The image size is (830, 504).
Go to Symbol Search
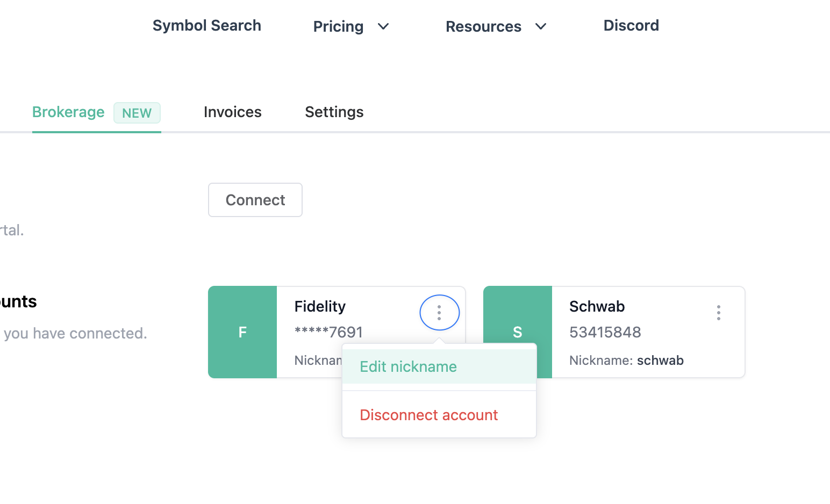click(207, 25)
